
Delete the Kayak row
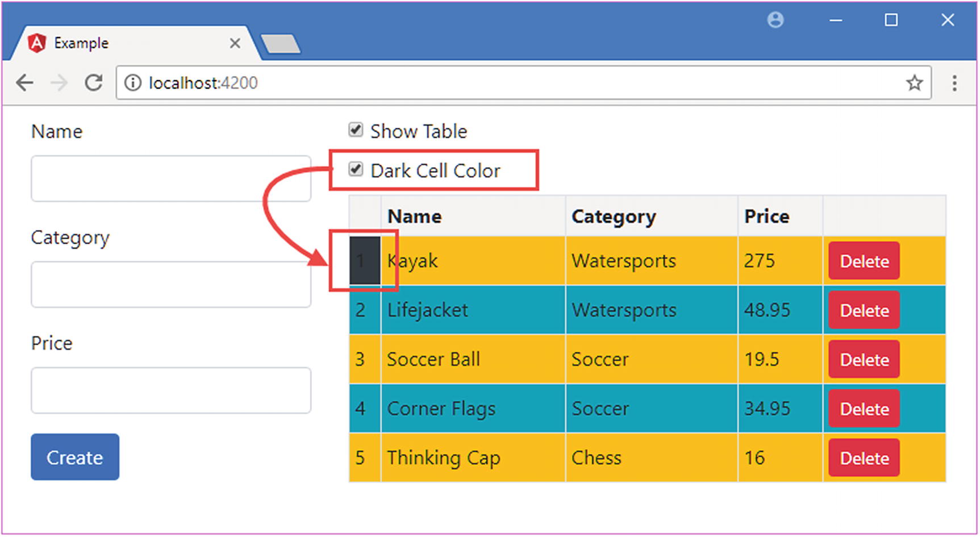coord(864,261)
